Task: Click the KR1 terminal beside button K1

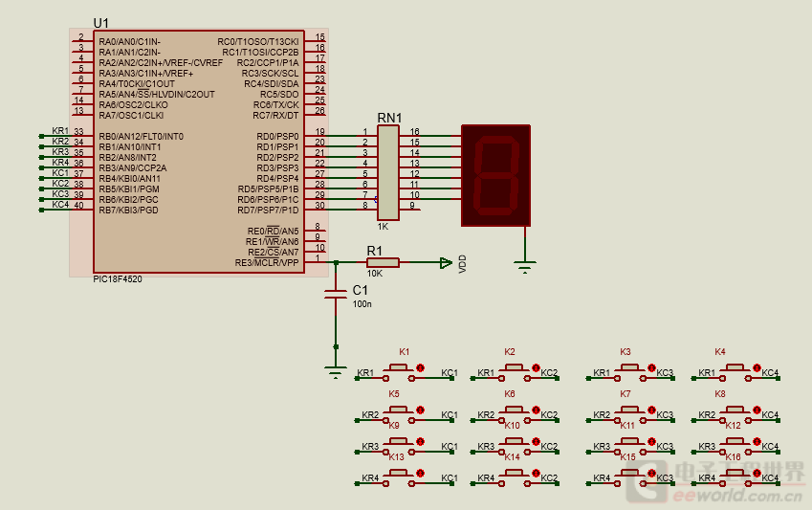Action: point(365,373)
